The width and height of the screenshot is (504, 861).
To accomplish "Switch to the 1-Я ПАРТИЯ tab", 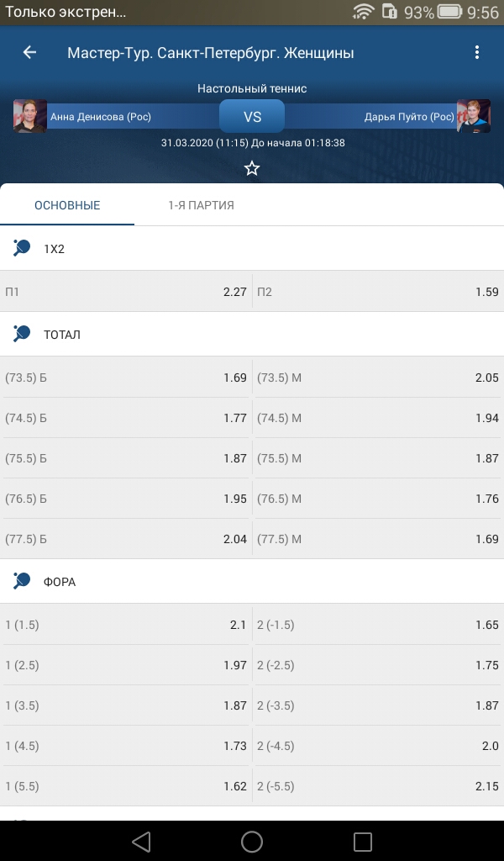I will pos(202,205).
